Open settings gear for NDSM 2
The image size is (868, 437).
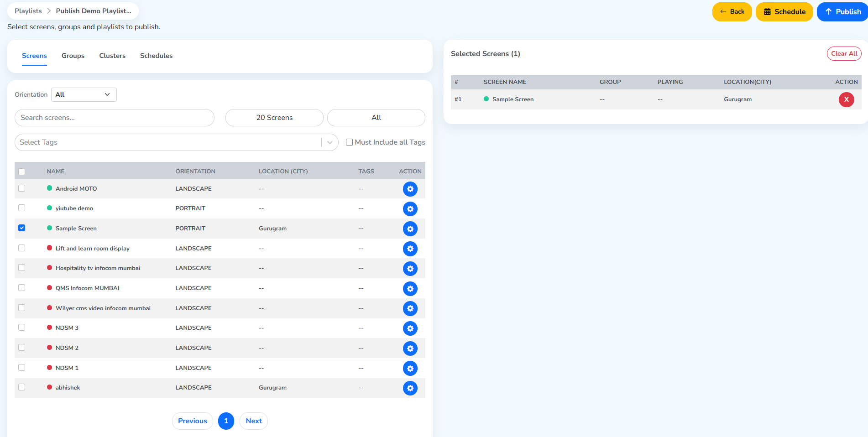410,349
